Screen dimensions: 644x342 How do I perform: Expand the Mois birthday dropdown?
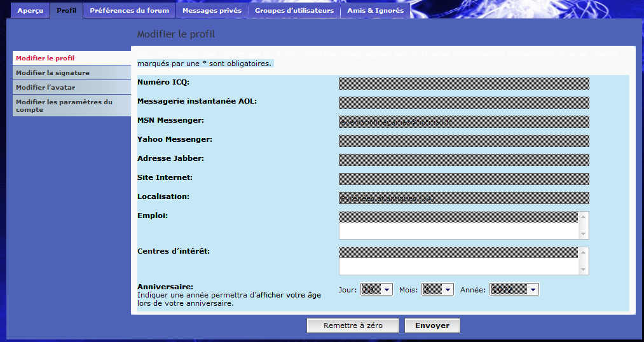click(x=437, y=289)
